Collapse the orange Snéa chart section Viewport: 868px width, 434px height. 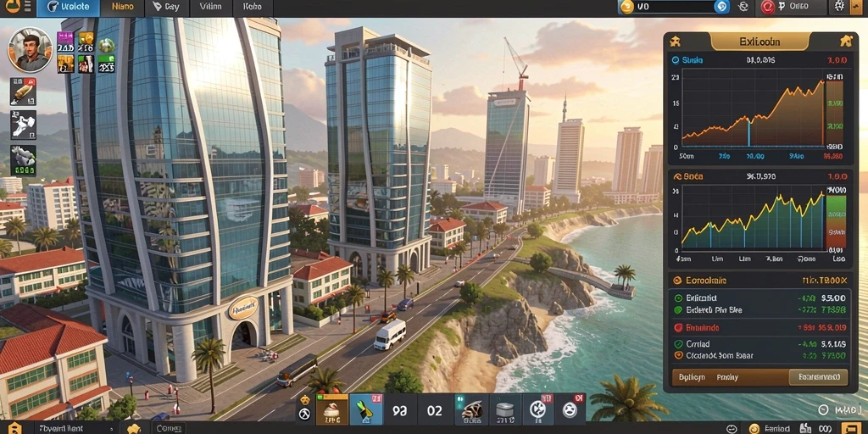coord(676,176)
